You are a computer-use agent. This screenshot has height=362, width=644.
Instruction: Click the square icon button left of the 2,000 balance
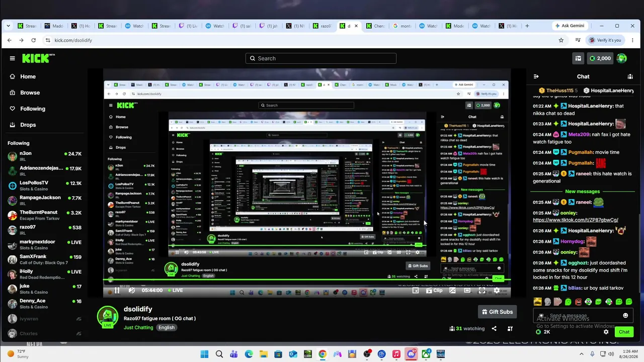pos(578,58)
